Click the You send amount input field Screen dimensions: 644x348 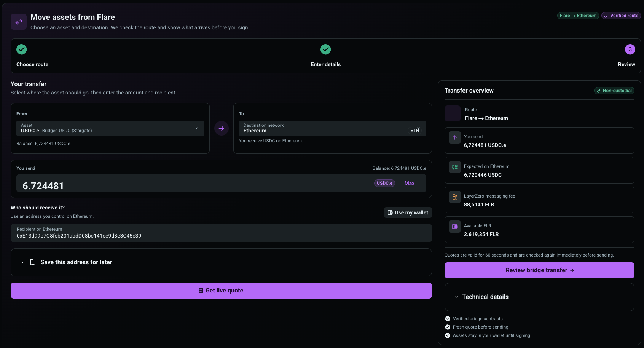click(x=221, y=183)
